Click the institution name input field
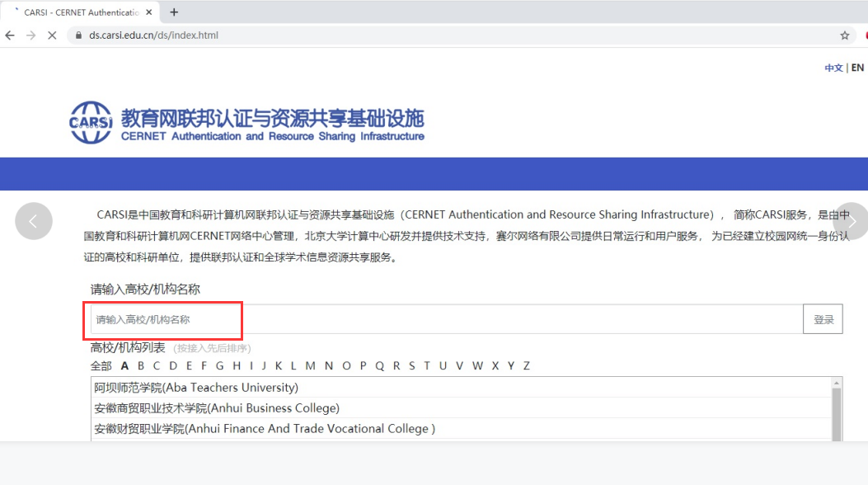 (x=447, y=319)
